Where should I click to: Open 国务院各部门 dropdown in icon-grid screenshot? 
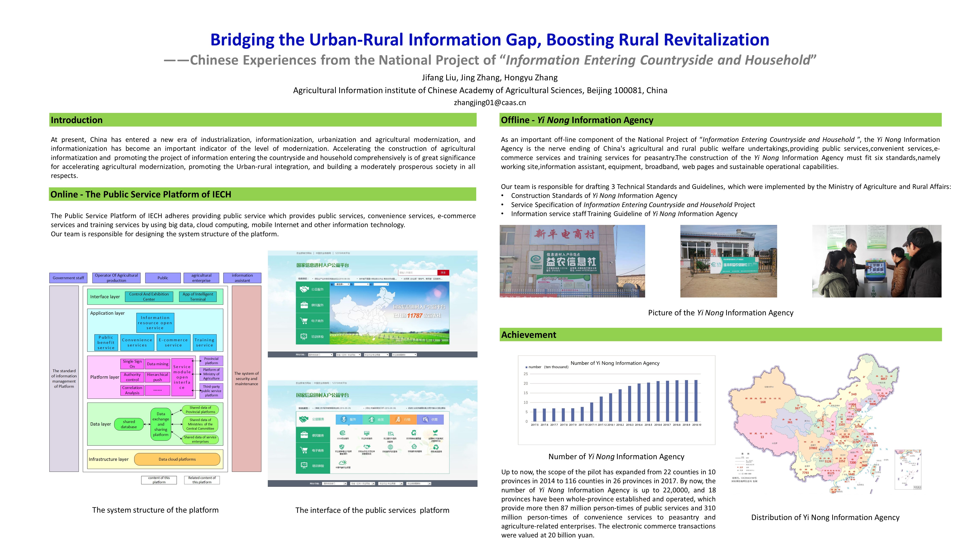coord(334,484)
